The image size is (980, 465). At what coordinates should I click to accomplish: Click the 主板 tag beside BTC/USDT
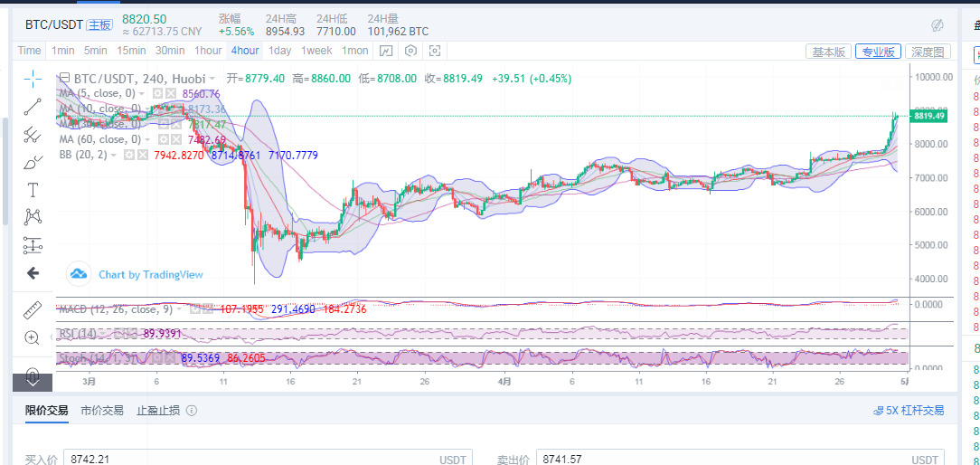coord(100,25)
